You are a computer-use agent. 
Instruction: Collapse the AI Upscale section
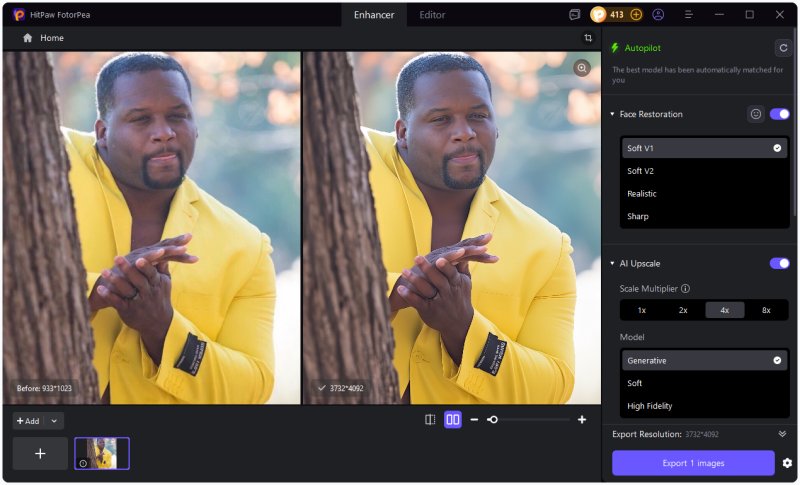pyautogui.click(x=612, y=264)
